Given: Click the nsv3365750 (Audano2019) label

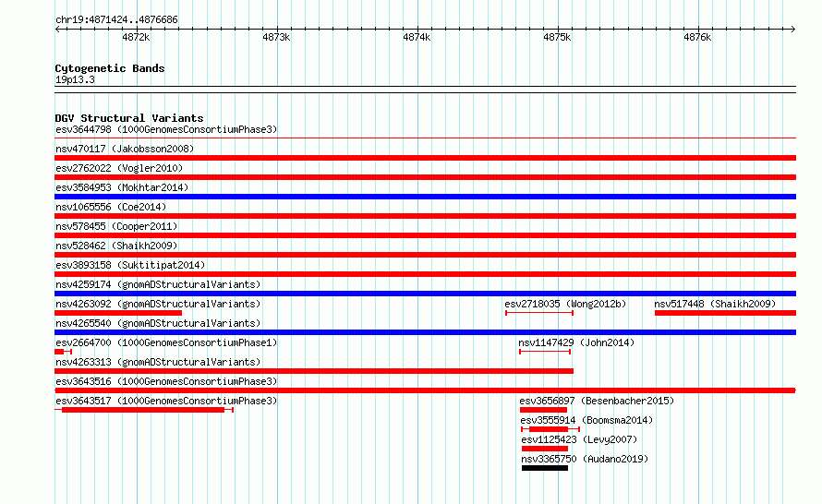Looking at the screenshot, I should click(585, 459).
